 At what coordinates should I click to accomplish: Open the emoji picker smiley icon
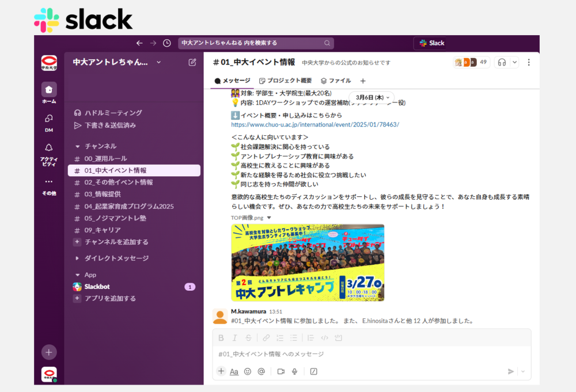[x=248, y=371]
